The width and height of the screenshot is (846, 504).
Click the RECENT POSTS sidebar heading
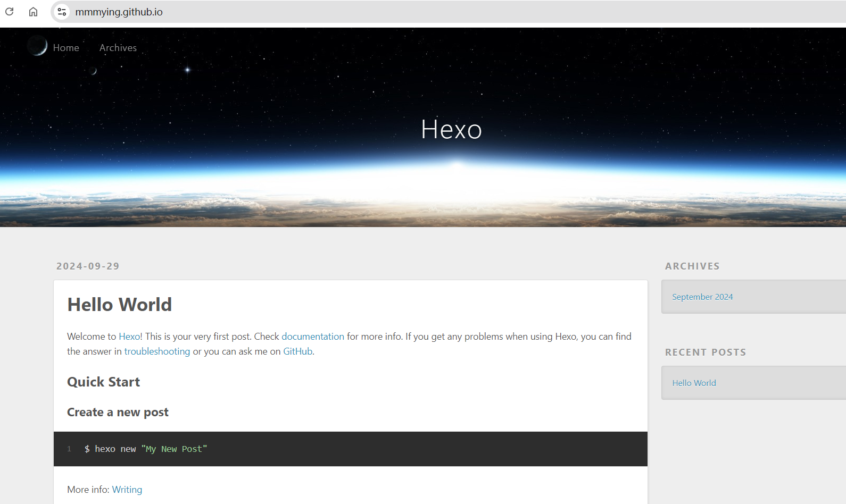coord(706,352)
